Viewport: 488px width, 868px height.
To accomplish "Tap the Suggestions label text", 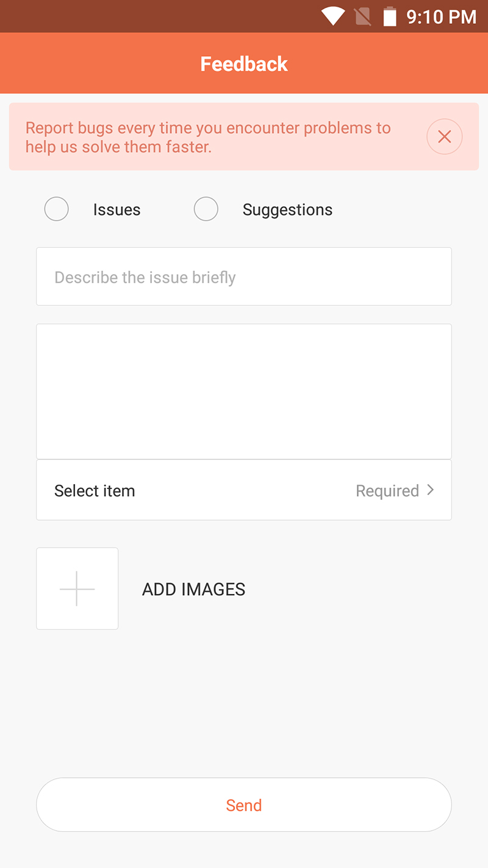I will (x=287, y=210).
